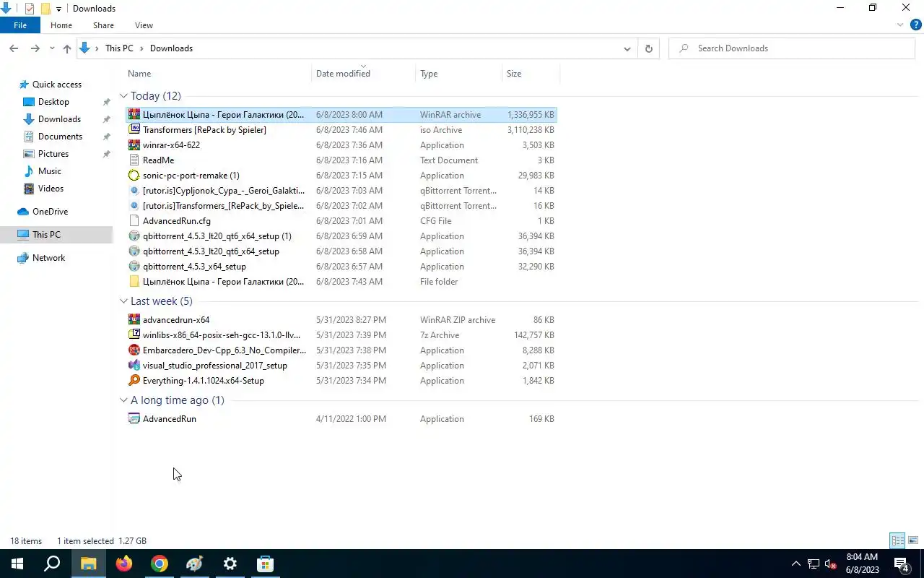This screenshot has width=924, height=578.
Task: Click the ReadMe text document icon
Action: pos(134,160)
